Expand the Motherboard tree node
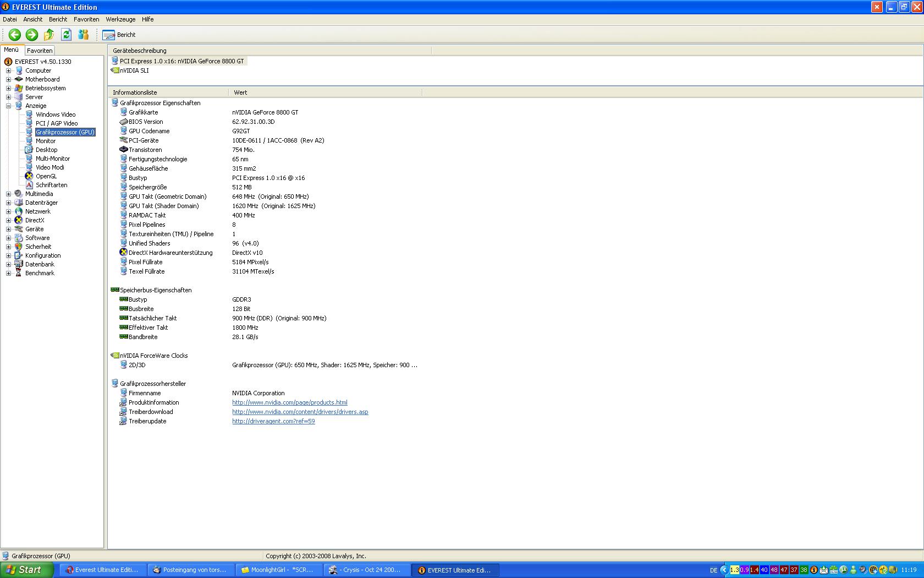924x578 pixels. point(8,79)
